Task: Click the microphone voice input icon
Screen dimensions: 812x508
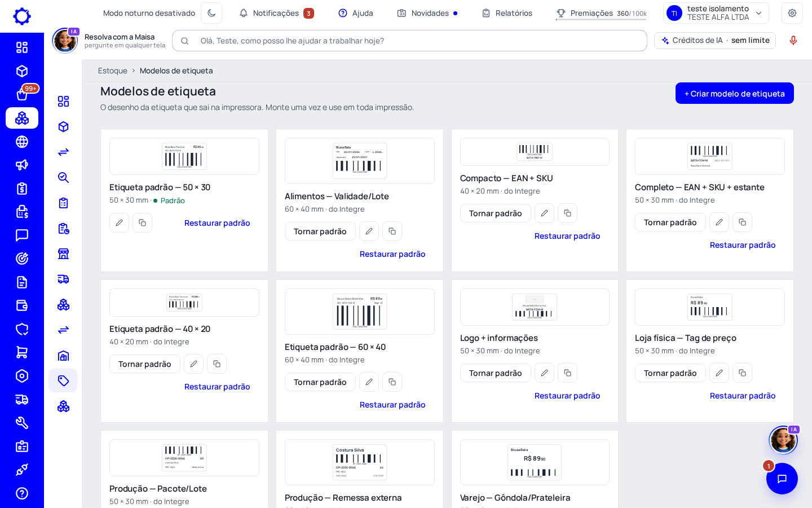Action: [793, 41]
